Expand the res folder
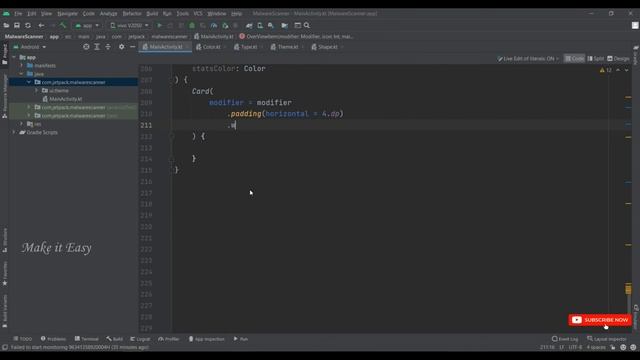640x360 pixels. coord(22,124)
